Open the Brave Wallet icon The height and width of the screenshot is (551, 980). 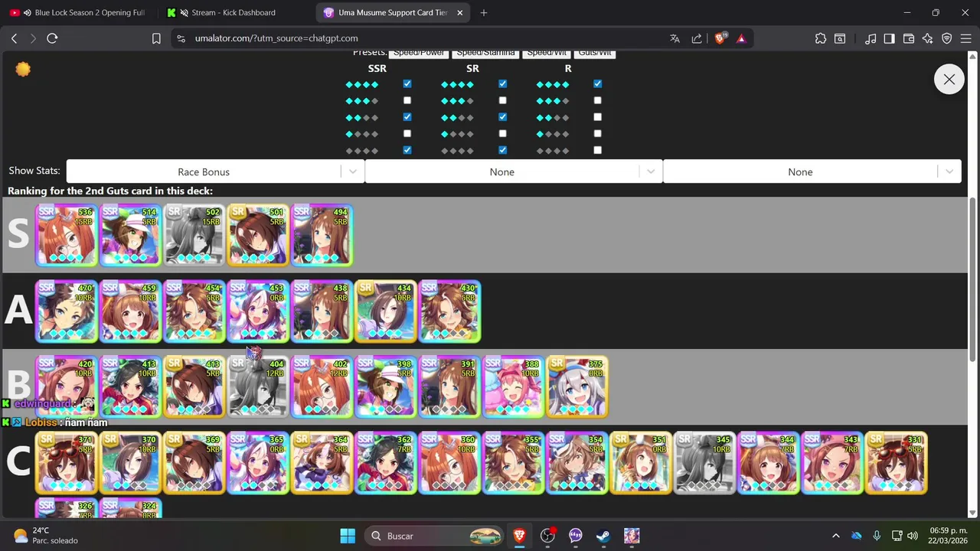click(909, 38)
